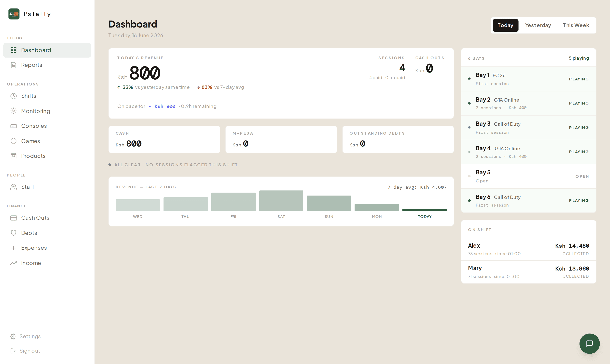
Task: Click the FRI revenue bar
Action: tap(233, 202)
